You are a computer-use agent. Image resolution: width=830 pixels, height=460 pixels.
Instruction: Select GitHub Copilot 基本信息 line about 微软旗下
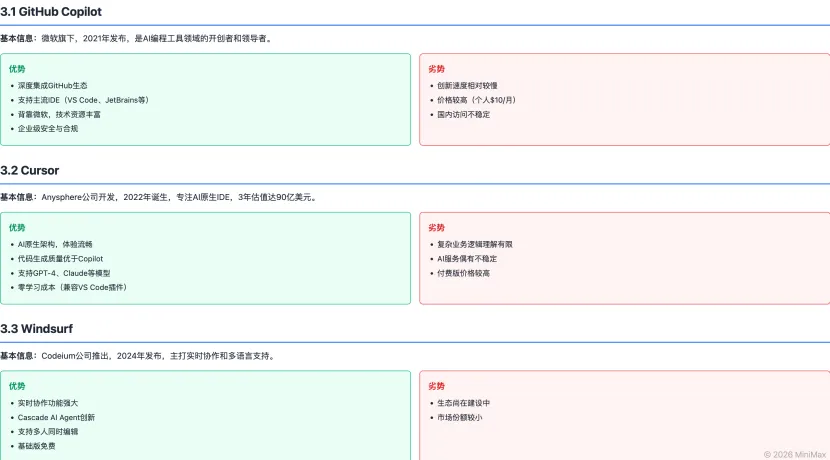137,38
